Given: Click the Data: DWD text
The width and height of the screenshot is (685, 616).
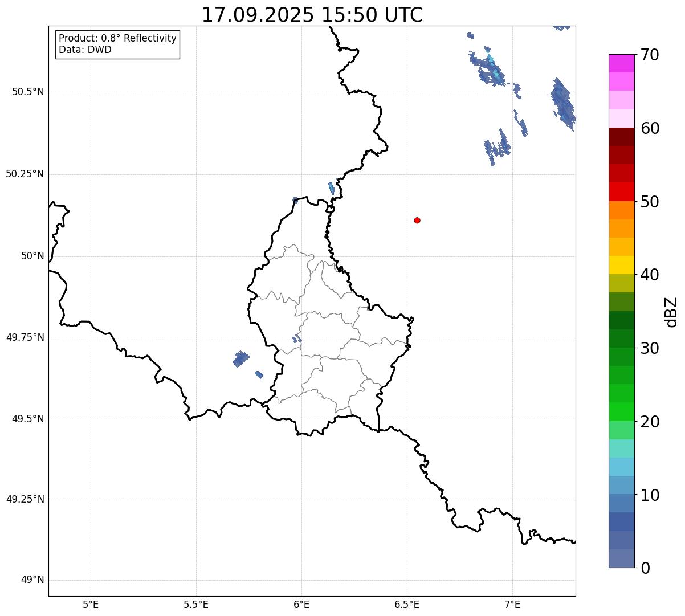Looking at the screenshot, I should click(x=85, y=50).
